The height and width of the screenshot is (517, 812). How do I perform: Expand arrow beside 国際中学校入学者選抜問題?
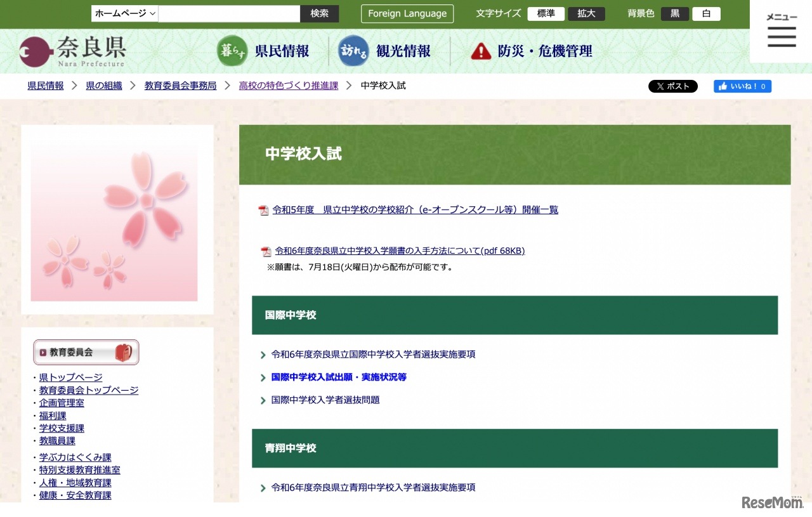[263, 400]
